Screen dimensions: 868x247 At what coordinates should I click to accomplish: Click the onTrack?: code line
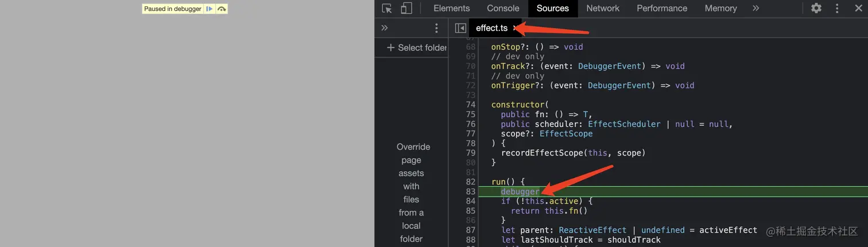[x=588, y=66]
